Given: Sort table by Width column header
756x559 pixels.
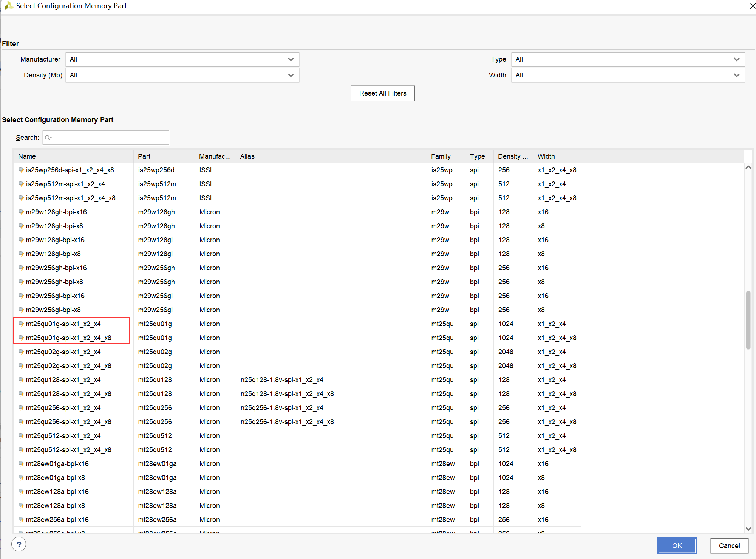Looking at the screenshot, I should point(557,156).
